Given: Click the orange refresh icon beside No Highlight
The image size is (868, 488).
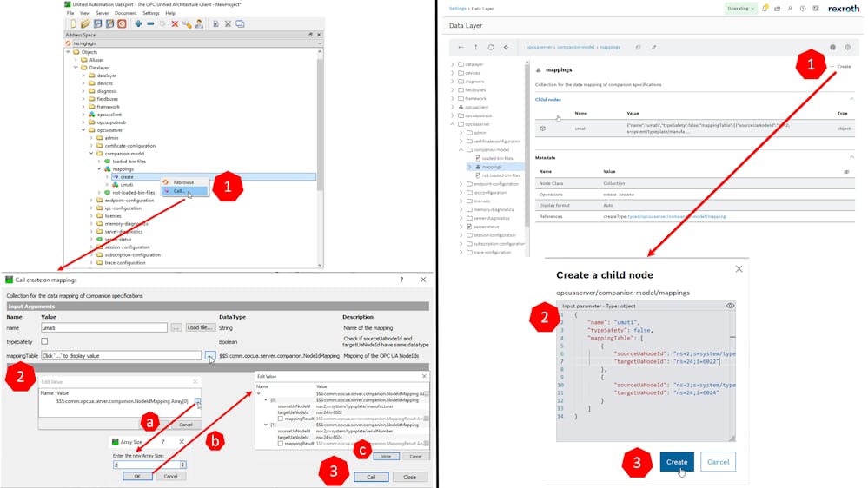Looking at the screenshot, I should (x=69, y=43).
